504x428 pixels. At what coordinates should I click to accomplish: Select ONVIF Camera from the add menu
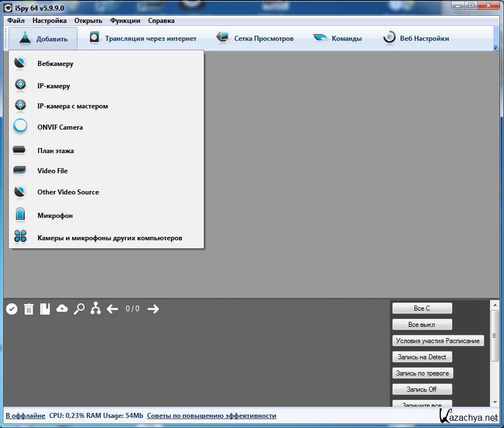(x=60, y=127)
